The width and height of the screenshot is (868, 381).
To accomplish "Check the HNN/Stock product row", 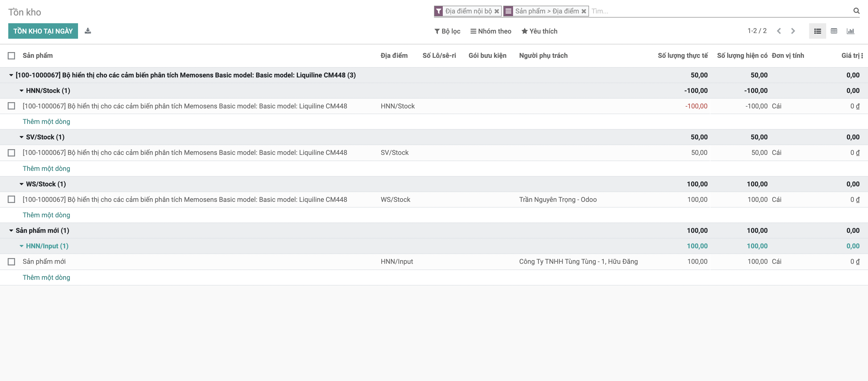I will pyautogui.click(x=11, y=106).
